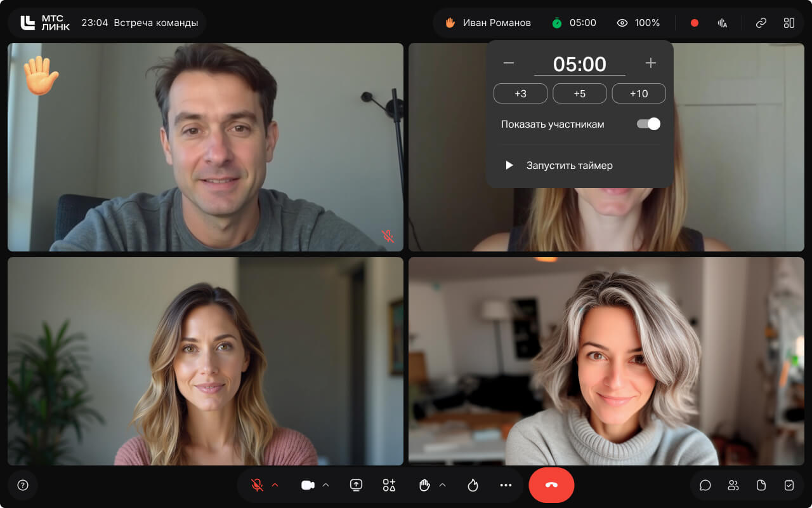Open the chat panel icon
812x508 pixels.
[705, 485]
